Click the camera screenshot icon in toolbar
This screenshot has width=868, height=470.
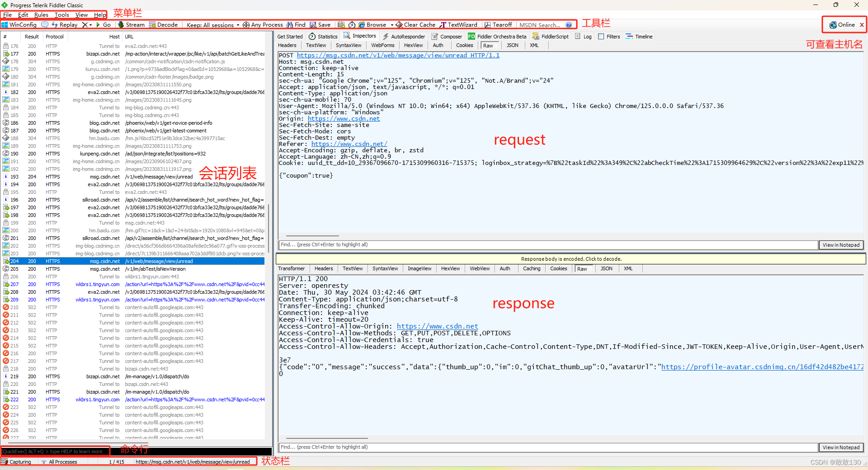(341, 25)
